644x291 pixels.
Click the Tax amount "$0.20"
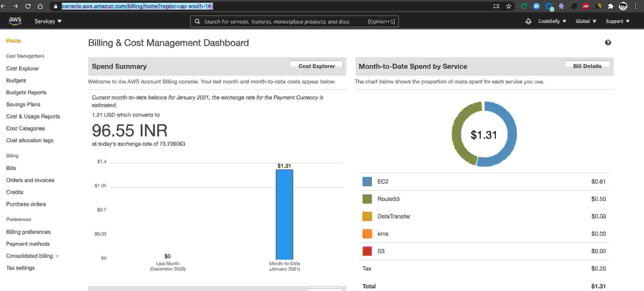point(598,268)
